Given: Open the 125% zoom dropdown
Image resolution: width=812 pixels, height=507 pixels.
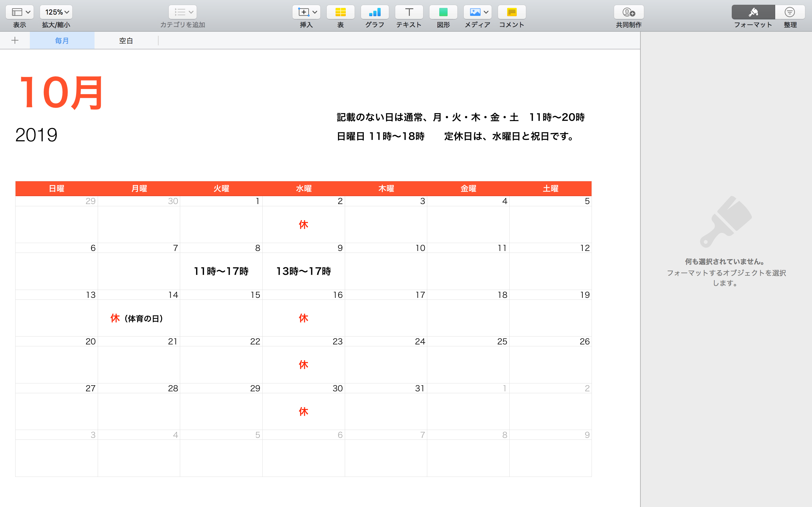Looking at the screenshot, I should tap(56, 12).
